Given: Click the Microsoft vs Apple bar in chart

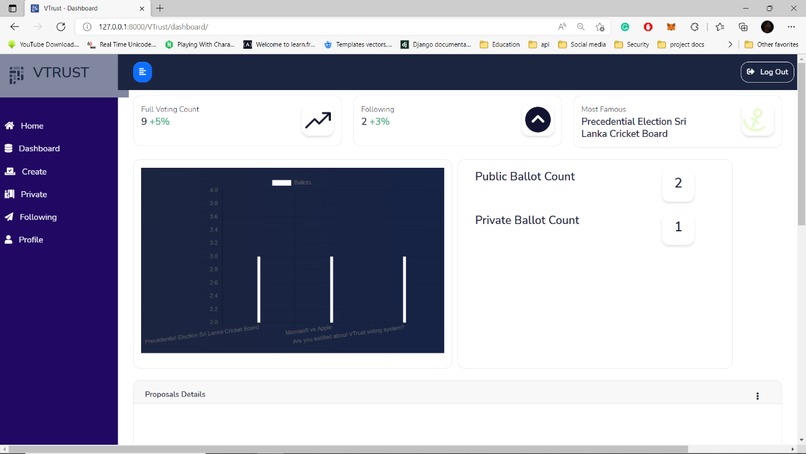Looking at the screenshot, I should pyautogui.click(x=332, y=289).
